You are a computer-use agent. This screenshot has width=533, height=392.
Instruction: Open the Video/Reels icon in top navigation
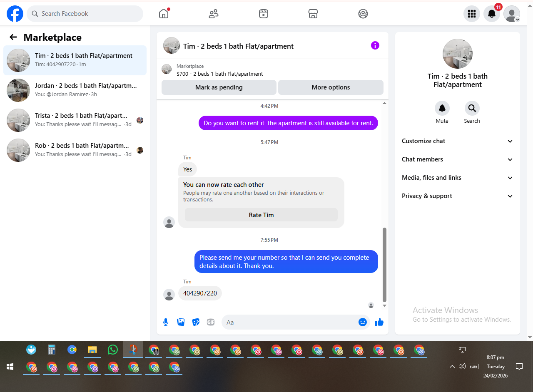(x=263, y=14)
